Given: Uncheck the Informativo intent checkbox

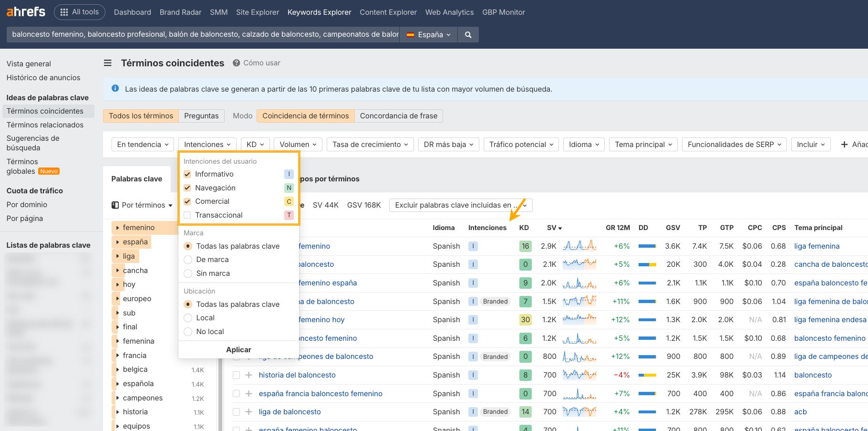Looking at the screenshot, I should coord(187,174).
